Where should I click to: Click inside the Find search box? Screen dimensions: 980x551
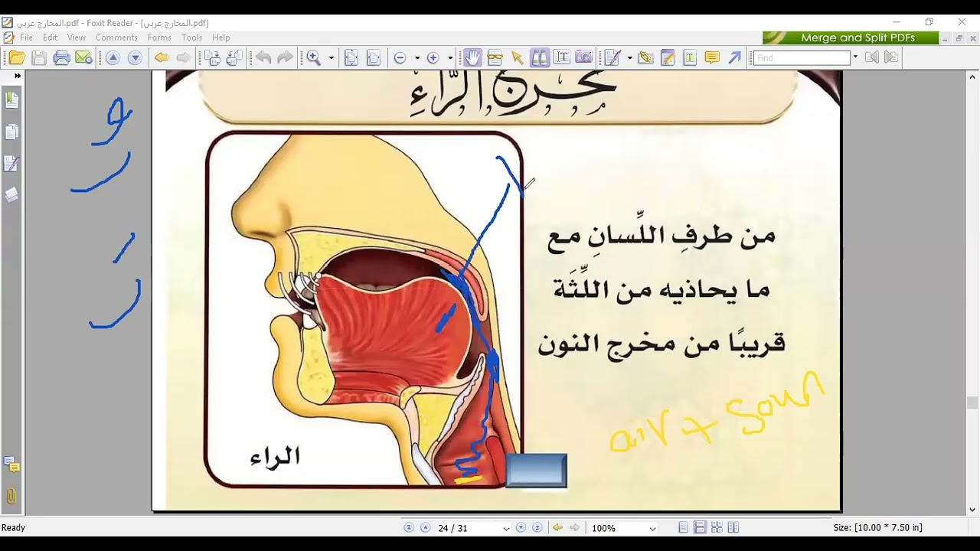[x=802, y=58]
